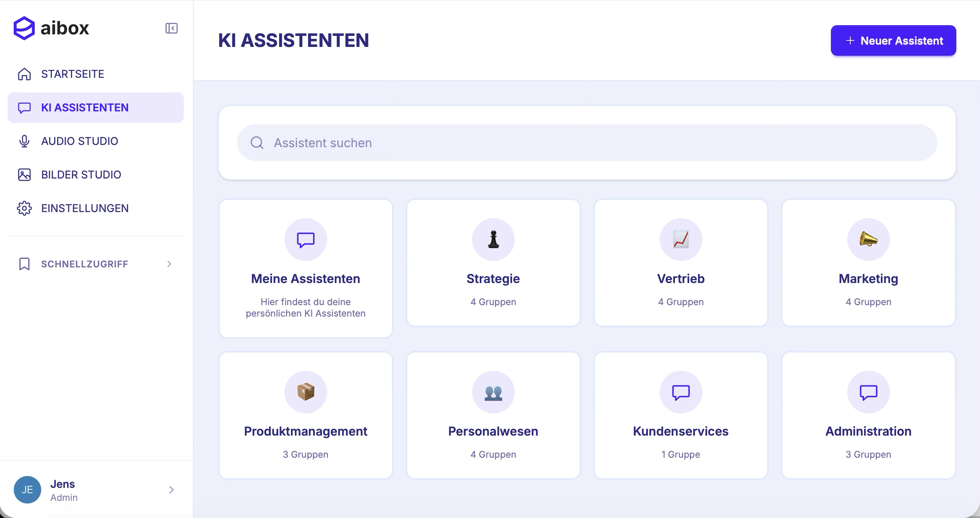Image resolution: width=980 pixels, height=518 pixels.
Task: Click the user name Jens
Action: pos(63,484)
